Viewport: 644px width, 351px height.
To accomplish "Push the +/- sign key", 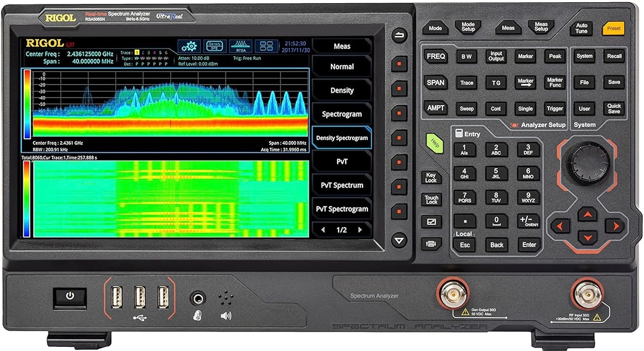I will tap(528, 222).
